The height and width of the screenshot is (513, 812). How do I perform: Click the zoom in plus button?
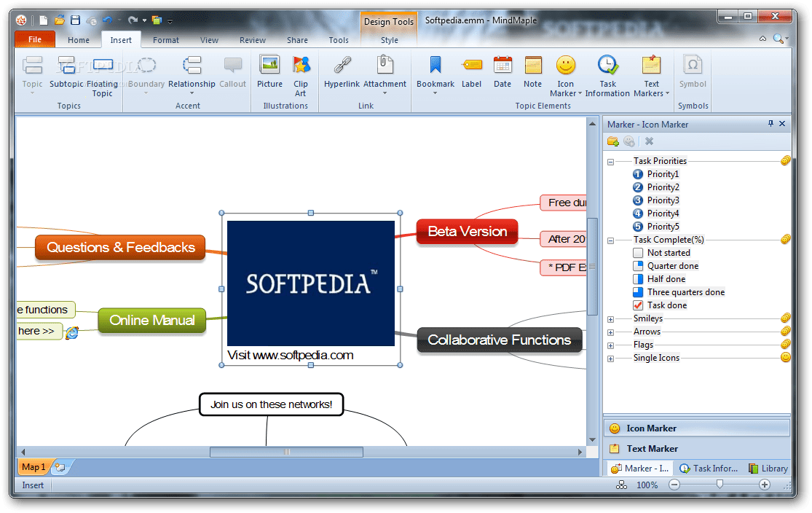coord(765,485)
